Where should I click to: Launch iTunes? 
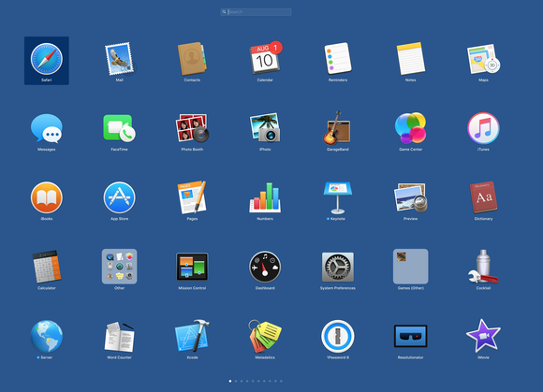483,128
